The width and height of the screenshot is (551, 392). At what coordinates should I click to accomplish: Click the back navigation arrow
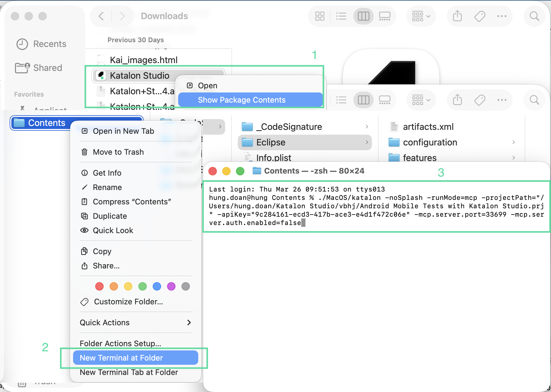coord(101,16)
